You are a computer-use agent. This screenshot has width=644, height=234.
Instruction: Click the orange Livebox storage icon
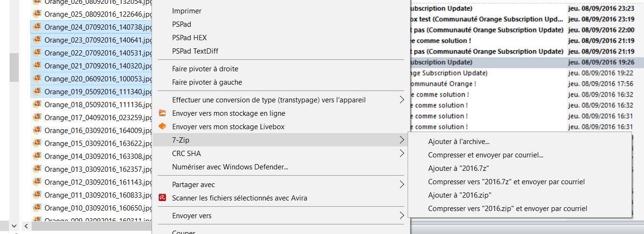[162, 127]
